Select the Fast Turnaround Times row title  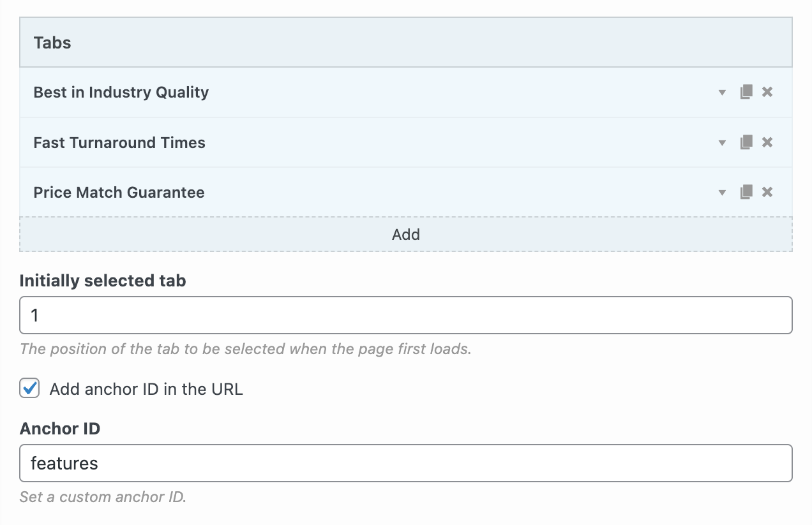[119, 142]
